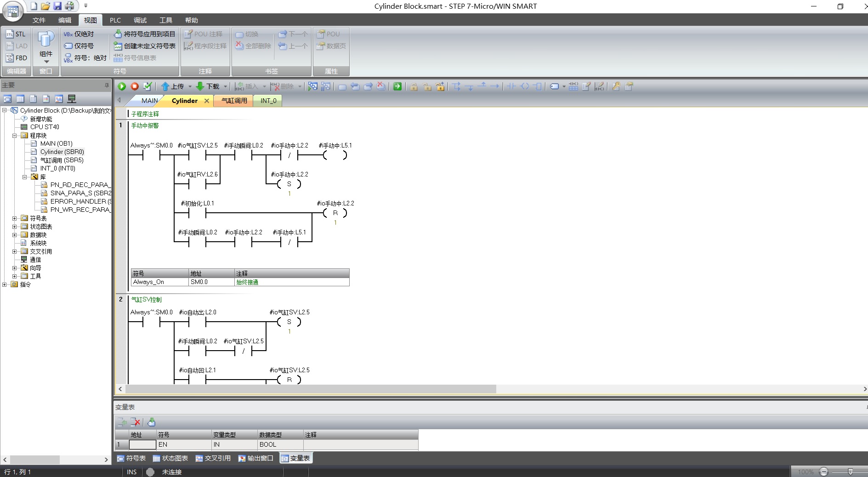This screenshot has height=477, width=868.
Task: Expand the 符号表 tree node
Action: 15,218
